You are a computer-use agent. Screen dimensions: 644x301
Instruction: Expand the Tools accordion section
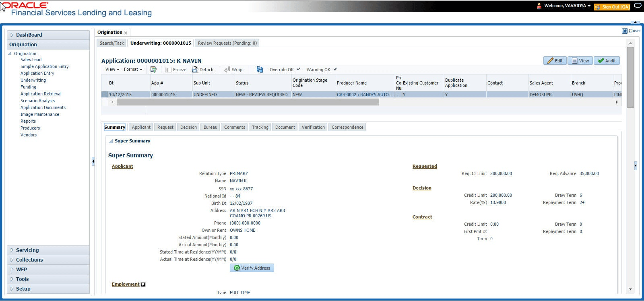click(x=48, y=279)
